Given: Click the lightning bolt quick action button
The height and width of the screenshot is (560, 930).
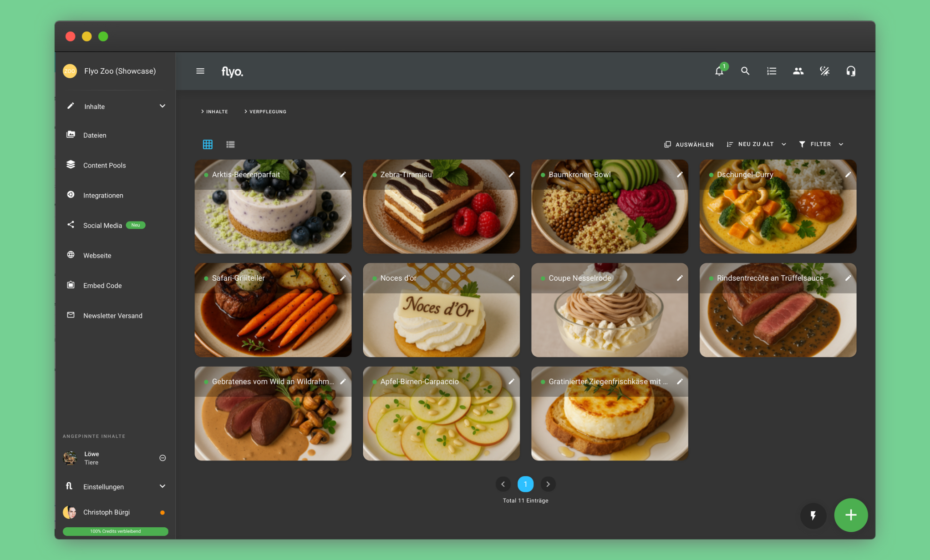Looking at the screenshot, I should 813,515.
